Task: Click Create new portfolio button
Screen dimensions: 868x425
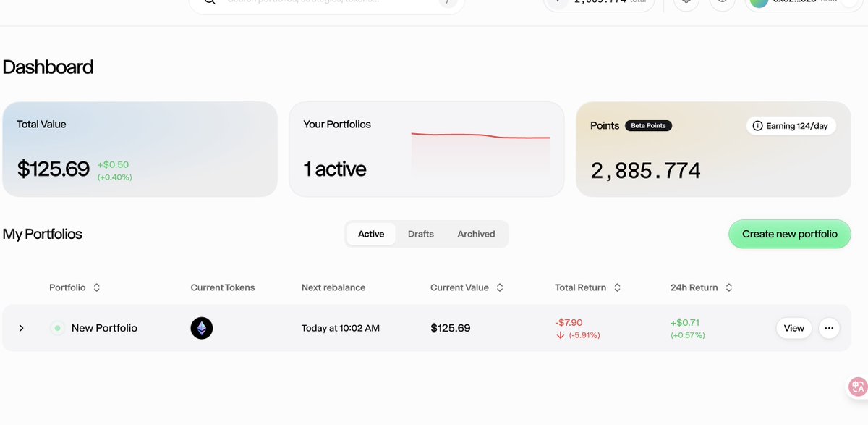Action: pyautogui.click(x=790, y=234)
